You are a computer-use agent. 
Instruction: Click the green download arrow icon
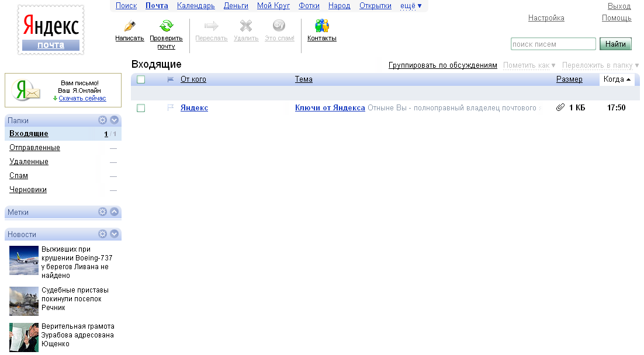55,99
